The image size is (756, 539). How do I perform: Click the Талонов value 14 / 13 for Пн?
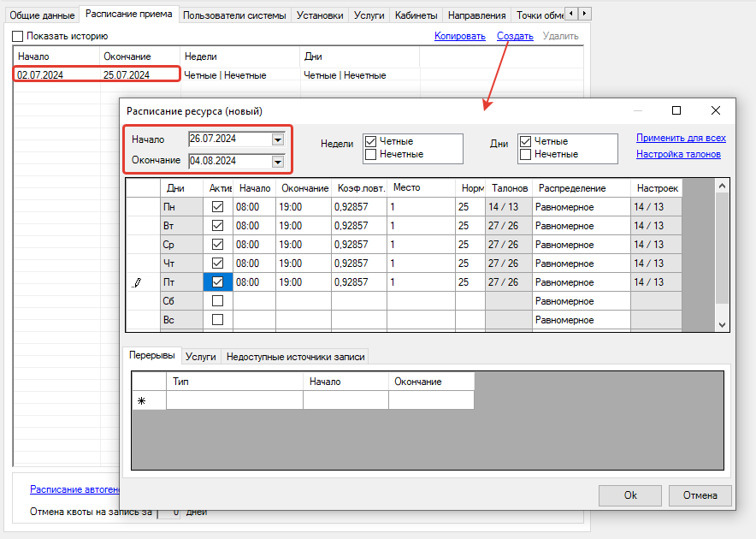tap(509, 207)
